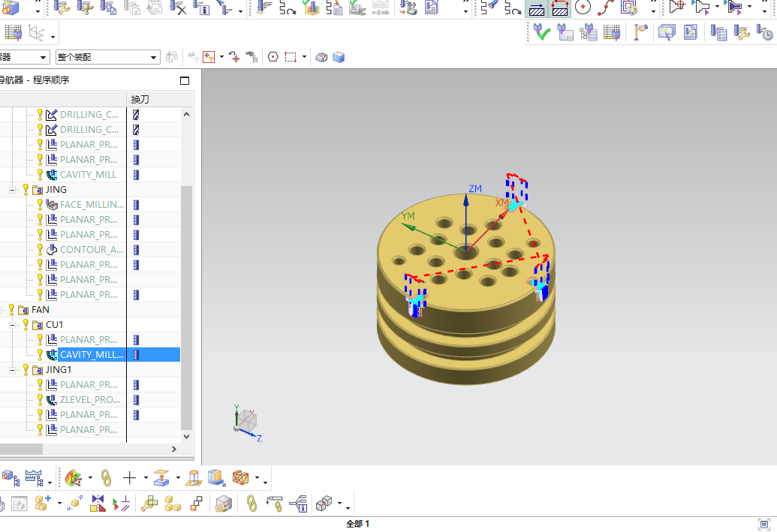Click the Machining Method View icon

point(612,33)
